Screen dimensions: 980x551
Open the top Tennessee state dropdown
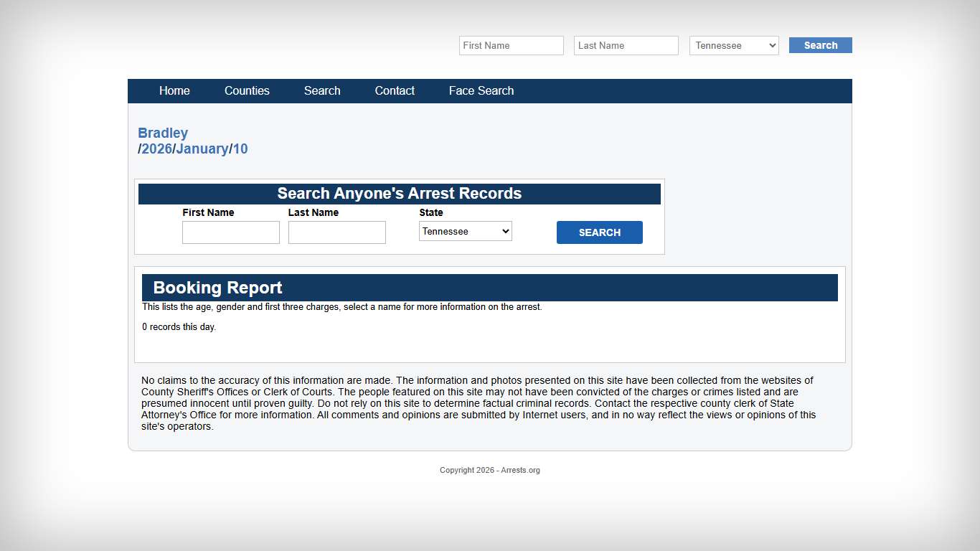(733, 45)
